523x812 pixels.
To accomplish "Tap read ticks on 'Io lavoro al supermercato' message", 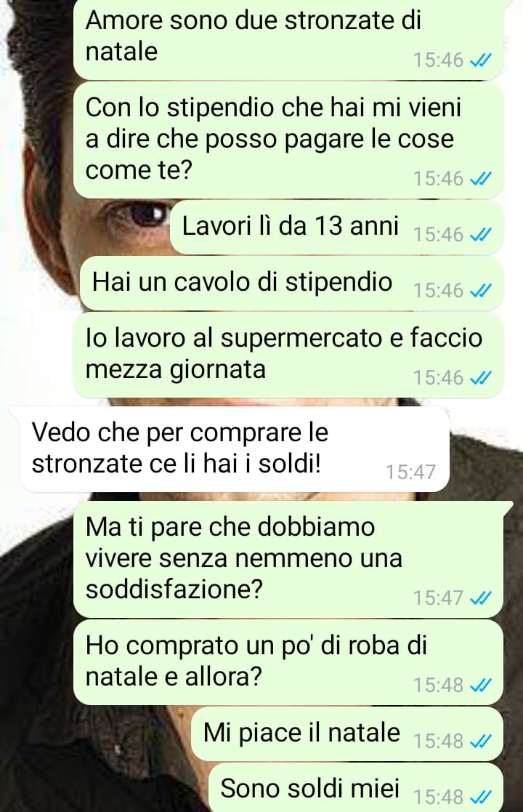I will (480, 378).
